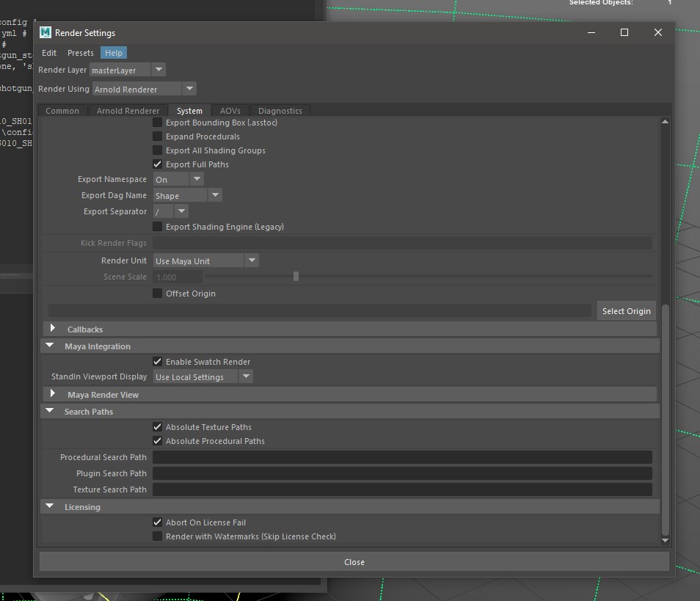Open the Render Layer dropdown
700x601 pixels.
tap(158, 69)
